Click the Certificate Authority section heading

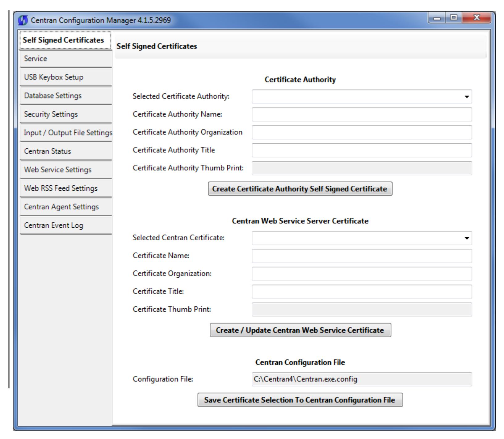pos(300,80)
